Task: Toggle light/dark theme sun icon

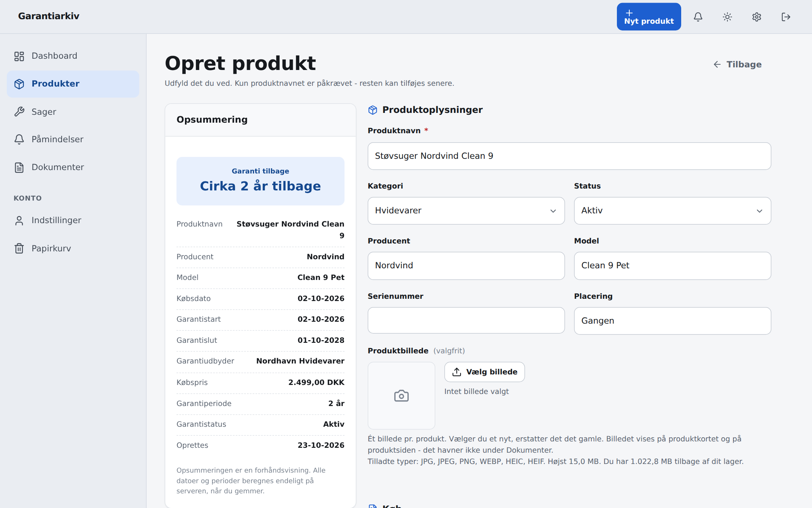Action: pyautogui.click(x=727, y=17)
